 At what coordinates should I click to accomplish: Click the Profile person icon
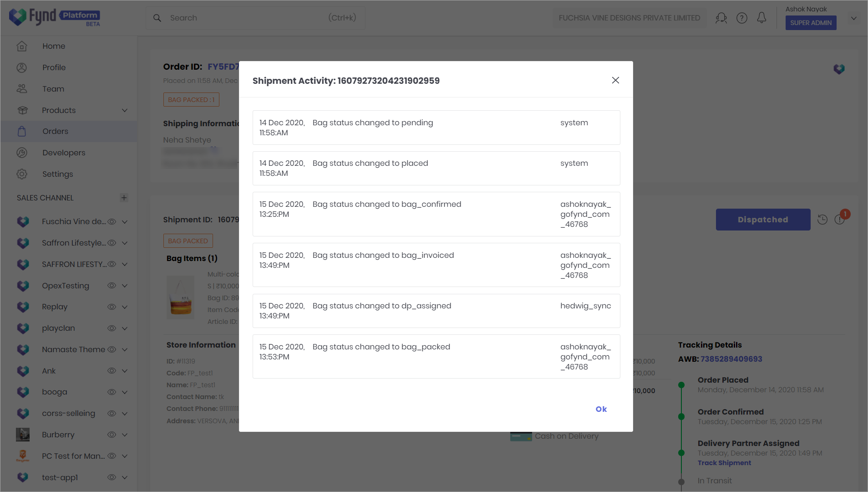(22, 67)
